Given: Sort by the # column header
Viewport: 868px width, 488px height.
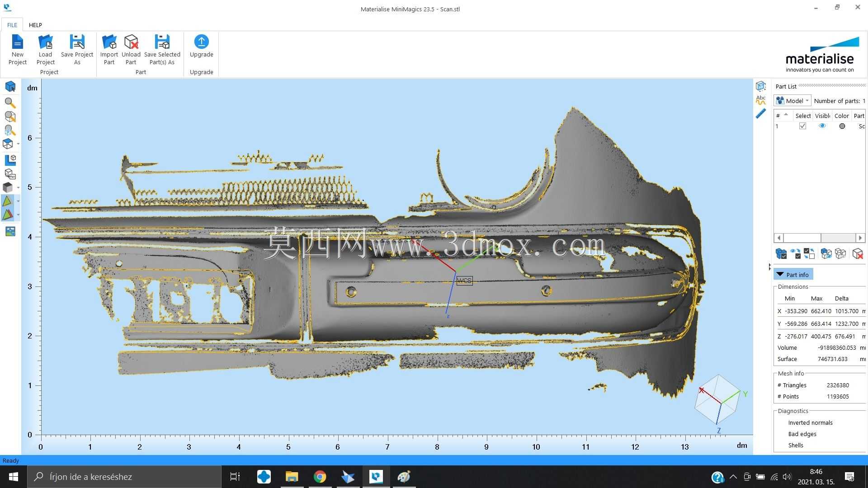Looking at the screenshot, I should [x=783, y=116].
